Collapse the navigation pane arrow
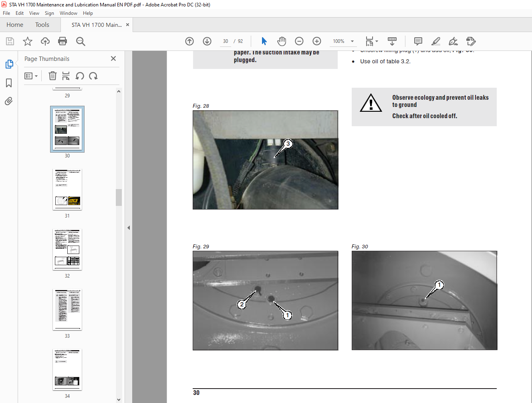Screen dimensions: 532x403 (129, 228)
